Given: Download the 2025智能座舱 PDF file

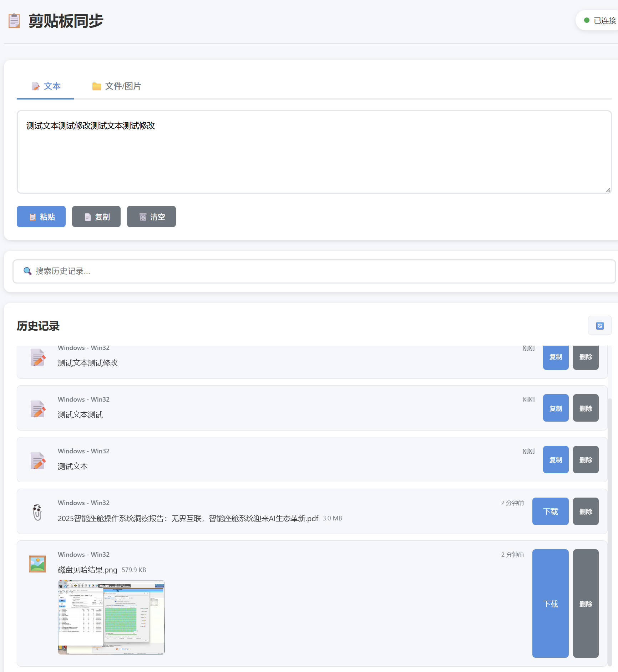Looking at the screenshot, I should coord(550,511).
